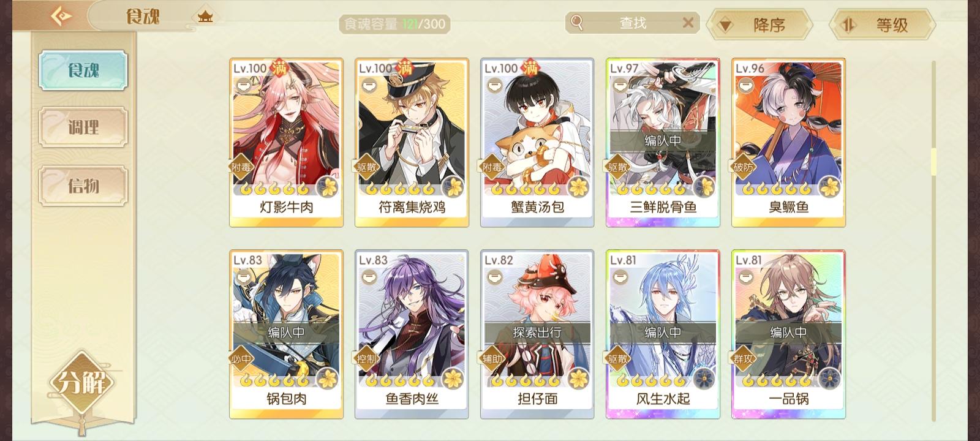The image size is (980, 441).
Task: Toggle the 降序 sort order
Action: [x=759, y=25]
